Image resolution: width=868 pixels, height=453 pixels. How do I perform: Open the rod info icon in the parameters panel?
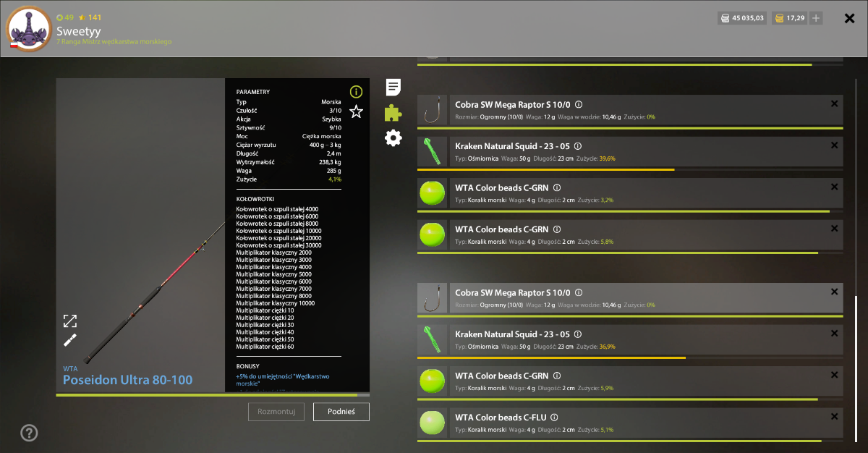[356, 91]
